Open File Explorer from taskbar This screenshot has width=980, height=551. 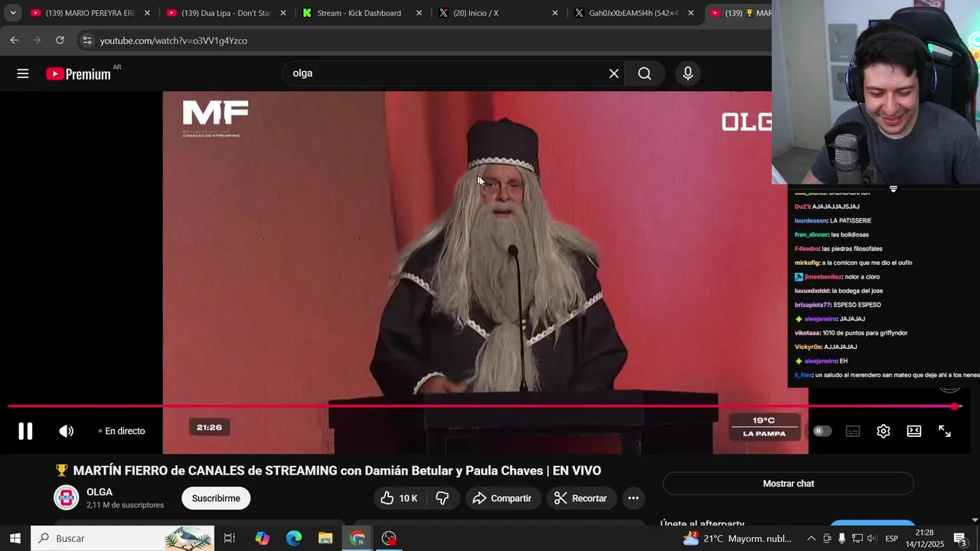coord(325,538)
